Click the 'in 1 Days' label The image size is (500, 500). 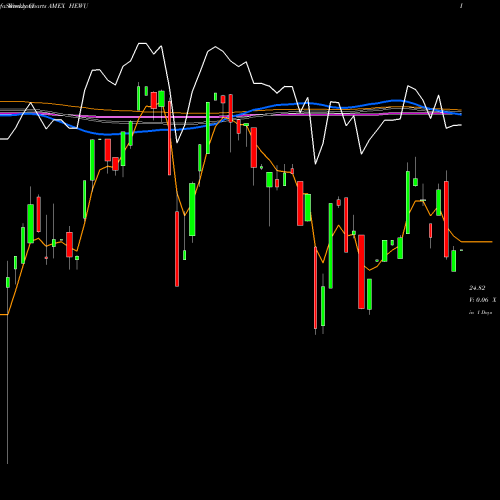coord(481,313)
